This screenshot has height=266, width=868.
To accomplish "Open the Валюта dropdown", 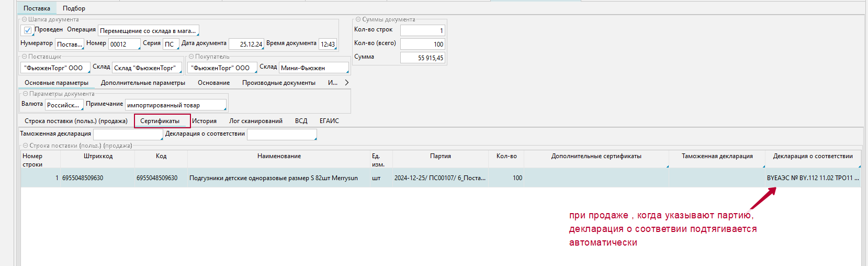I will [64, 105].
